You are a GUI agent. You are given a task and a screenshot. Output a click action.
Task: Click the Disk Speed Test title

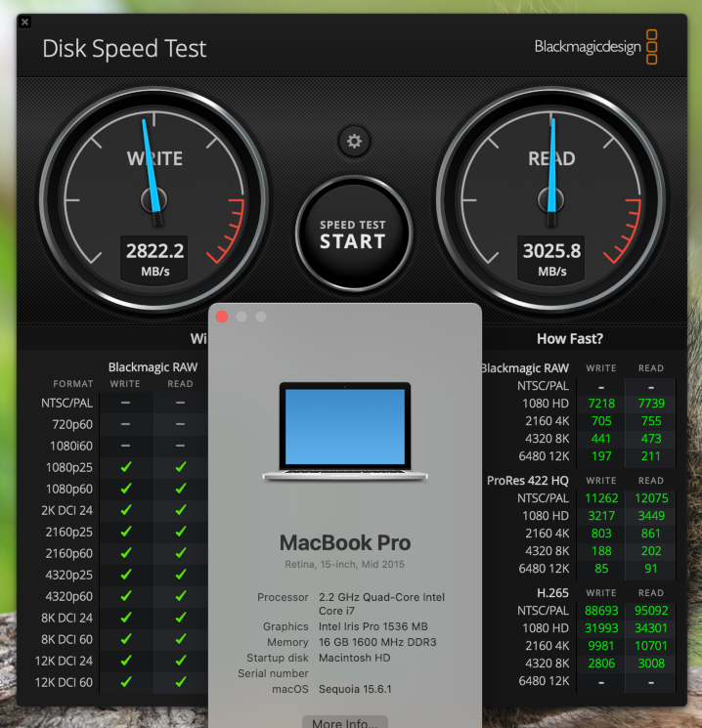tap(124, 48)
